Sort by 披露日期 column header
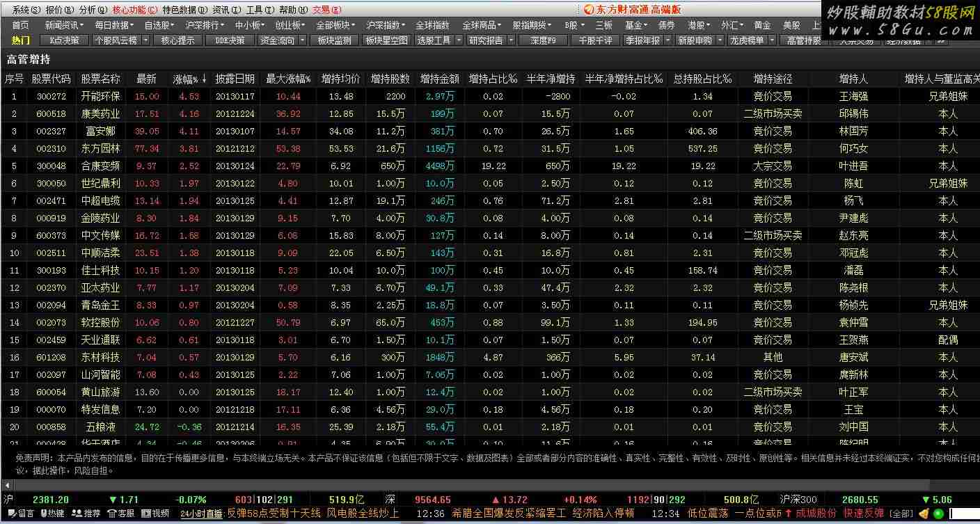Image resolution: width=980 pixels, height=524 pixels. click(235, 79)
